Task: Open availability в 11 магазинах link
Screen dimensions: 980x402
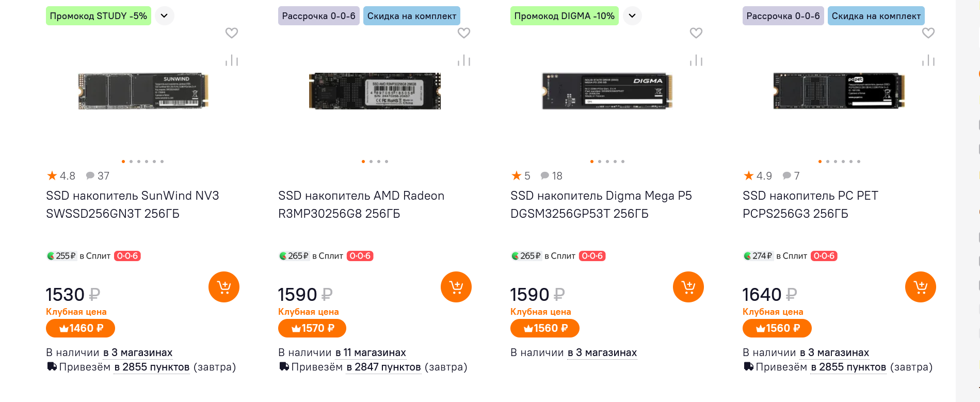Action: click(x=371, y=353)
